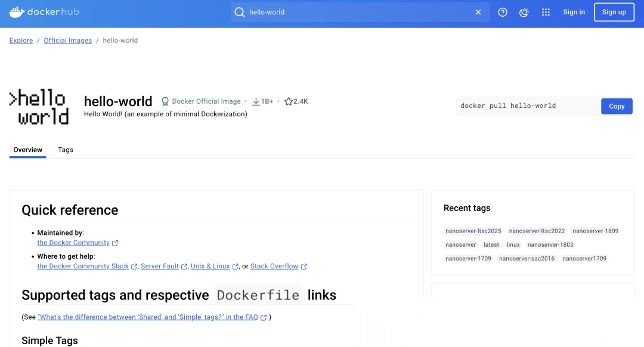Click the Sign up button
The image size is (644, 347).
tap(614, 13)
